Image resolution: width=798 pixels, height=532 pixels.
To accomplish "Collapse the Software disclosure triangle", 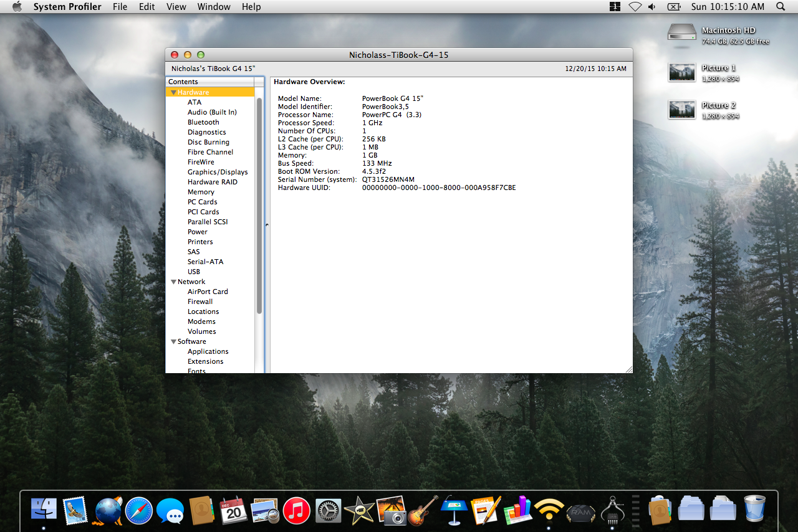I will pos(173,341).
